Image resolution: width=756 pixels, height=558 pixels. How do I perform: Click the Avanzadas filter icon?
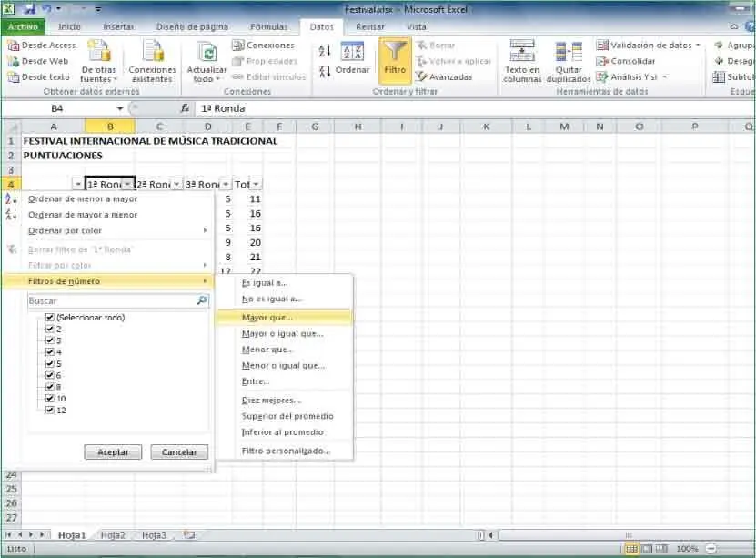coord(421,77)
